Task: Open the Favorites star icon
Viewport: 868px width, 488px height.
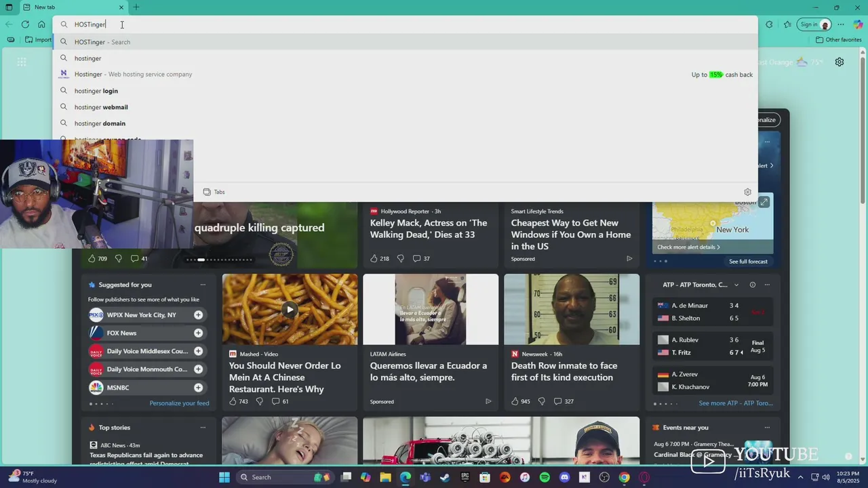Action: tap(787, 24)
